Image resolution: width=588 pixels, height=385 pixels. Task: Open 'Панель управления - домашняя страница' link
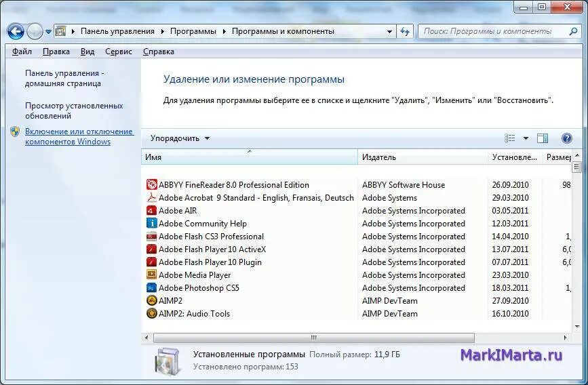pos(64,79)
